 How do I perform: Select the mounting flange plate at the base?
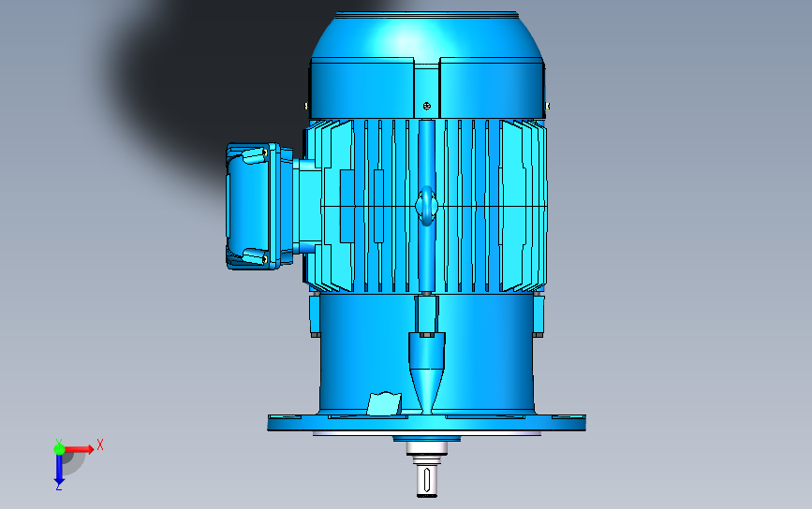(426, 422)
